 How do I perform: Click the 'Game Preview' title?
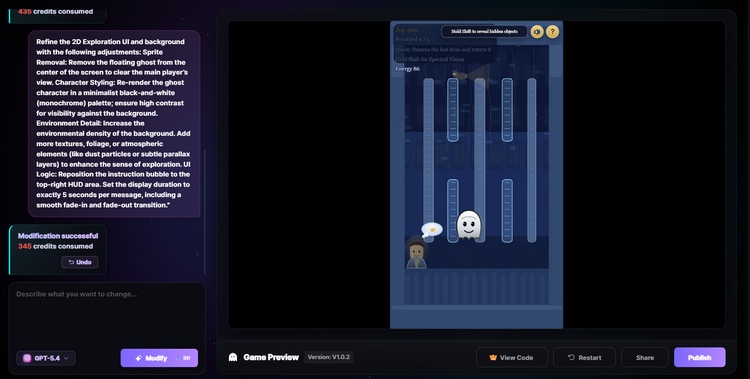[x=271, y=357]
